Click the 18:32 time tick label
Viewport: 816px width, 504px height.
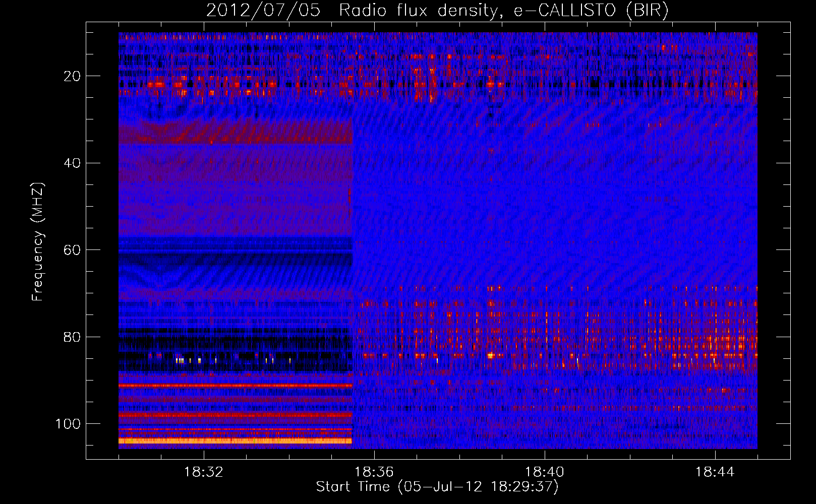point(204,472)
